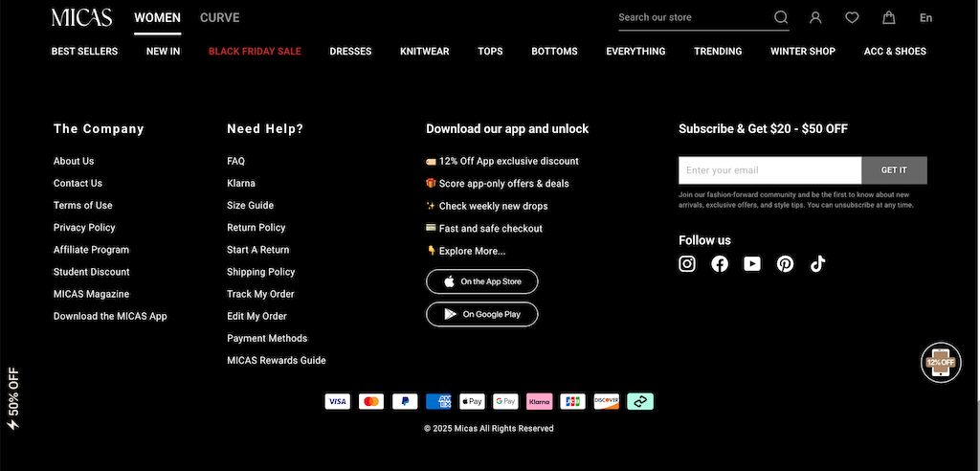Open the KNITWEAR menu
The height and width of the screenshot is (471, 980).
(x=424, y=52)
